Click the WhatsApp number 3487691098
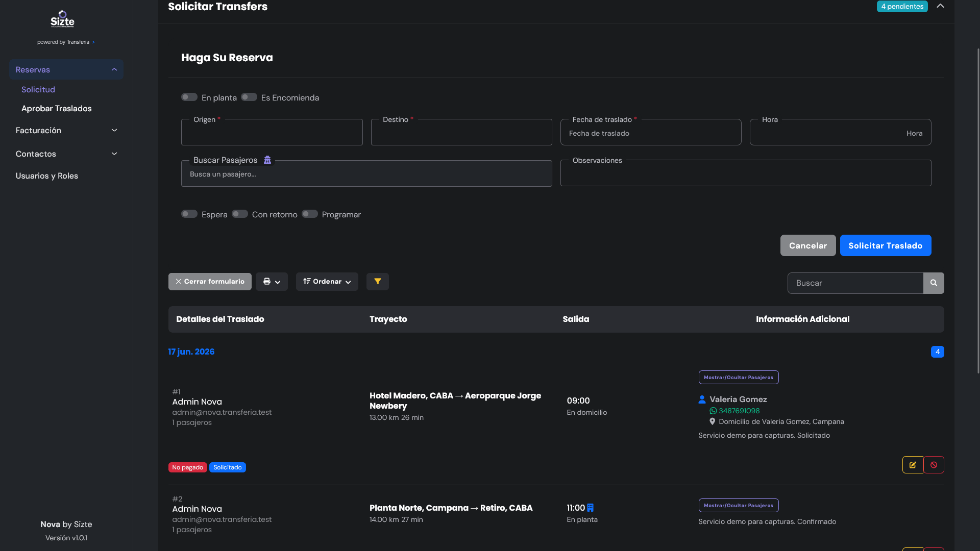 click(x=739, y=411)
